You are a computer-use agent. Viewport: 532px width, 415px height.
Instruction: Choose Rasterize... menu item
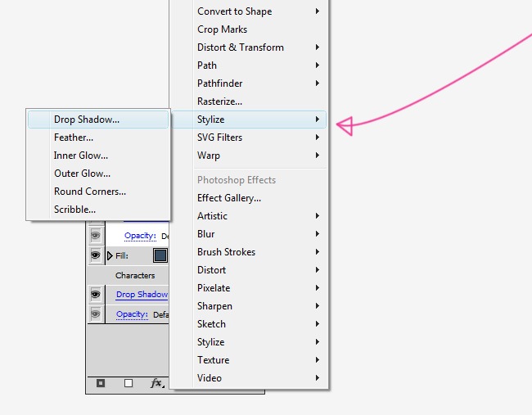click(x=249, y=101)
